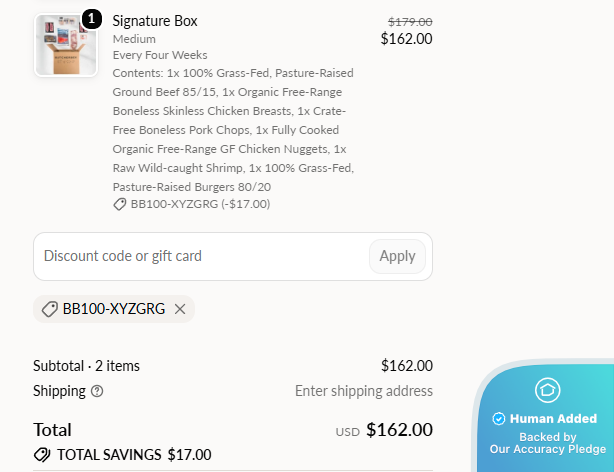
Task: Click the Signature Box product title
Action: [x=155, y=21]
